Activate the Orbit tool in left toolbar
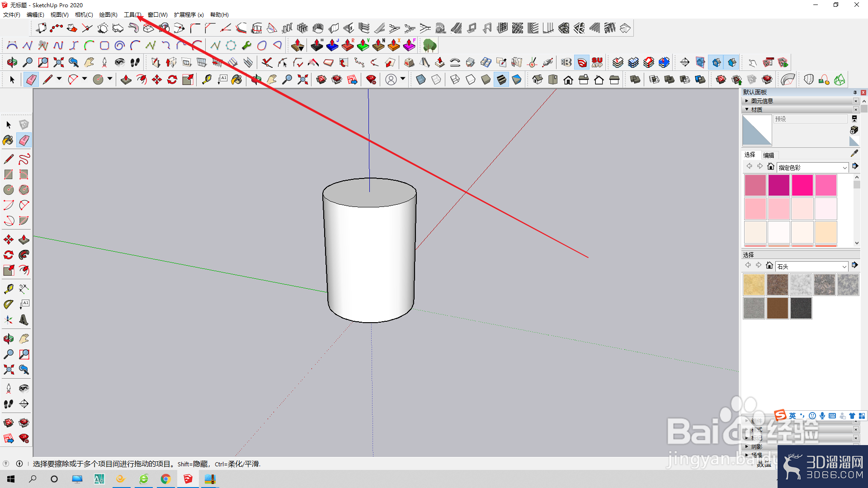The image size is (868, 488). point(8,338)
